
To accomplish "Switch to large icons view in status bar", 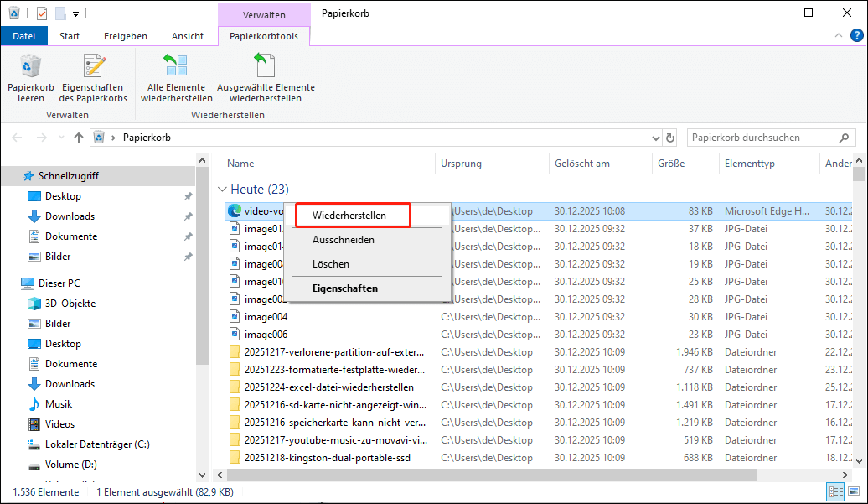I will pos(854,491).
